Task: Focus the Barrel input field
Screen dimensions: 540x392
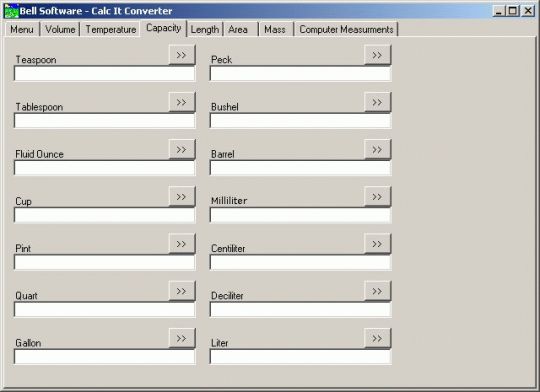Action: tap(300, 168)
